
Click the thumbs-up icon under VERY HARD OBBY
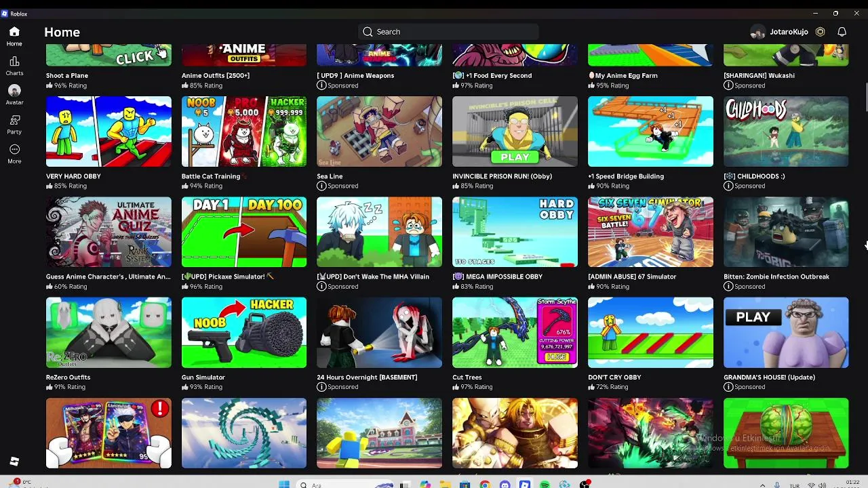coord(49,185)
